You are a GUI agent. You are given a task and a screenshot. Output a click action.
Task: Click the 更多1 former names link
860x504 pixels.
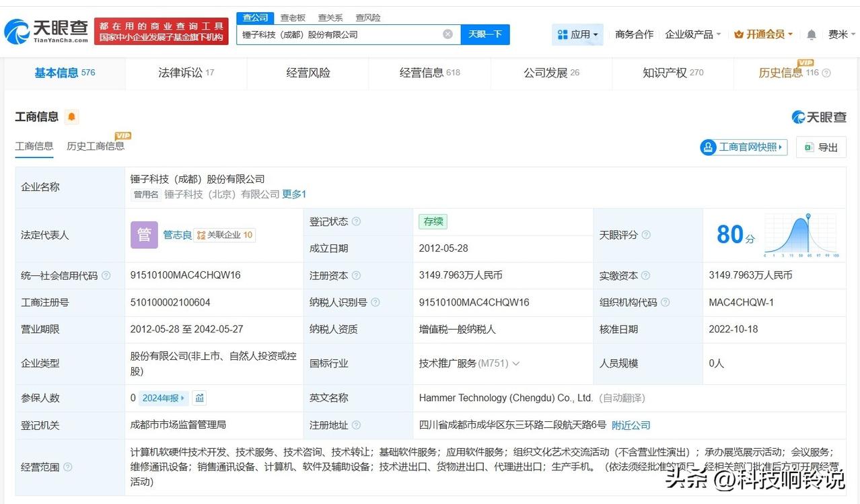pos(294,194)
